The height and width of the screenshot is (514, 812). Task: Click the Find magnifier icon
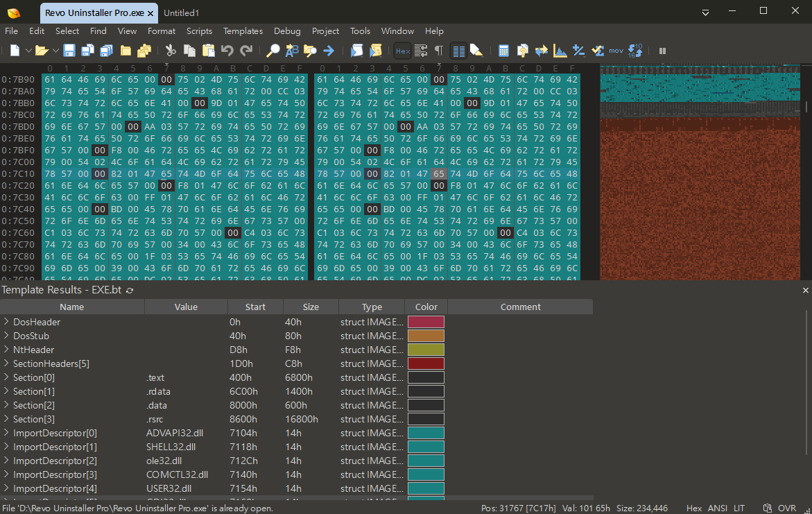[273, 51]
